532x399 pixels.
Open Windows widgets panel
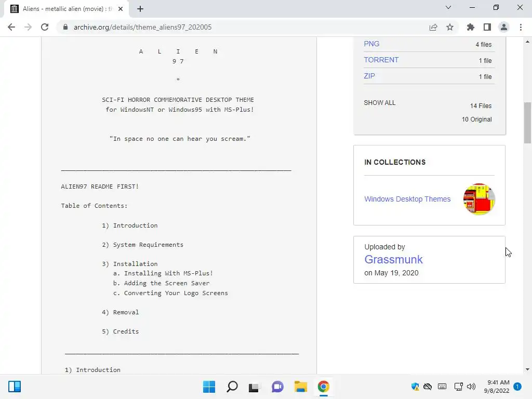(15, 387)
